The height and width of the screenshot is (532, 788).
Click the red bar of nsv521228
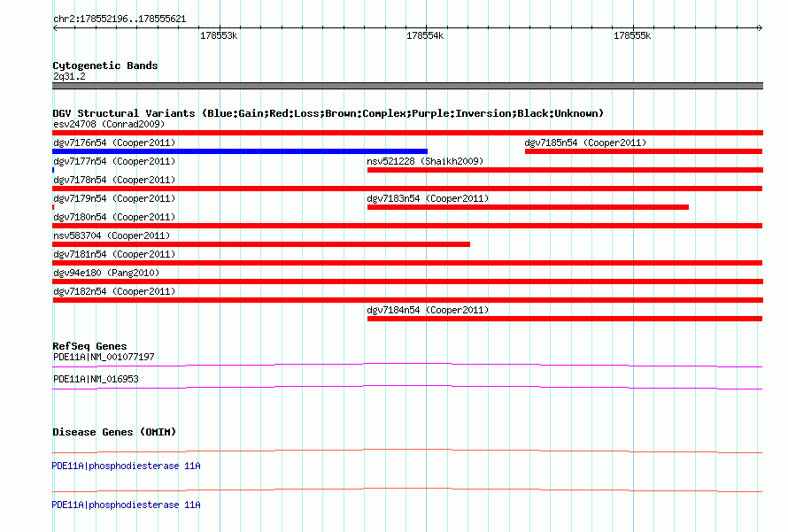pyautogui.click(x=566, y=170)
